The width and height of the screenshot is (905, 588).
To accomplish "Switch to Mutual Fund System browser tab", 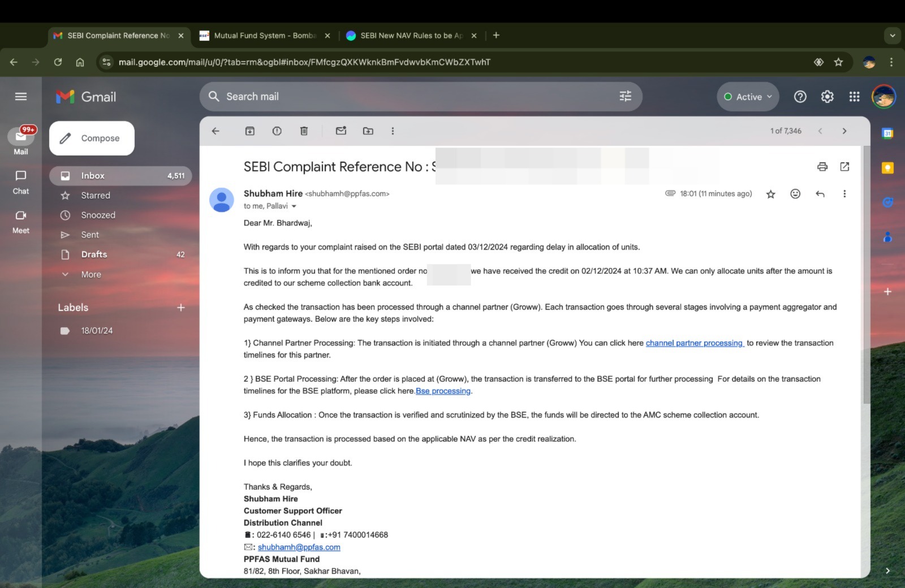I will click(265, 36).
